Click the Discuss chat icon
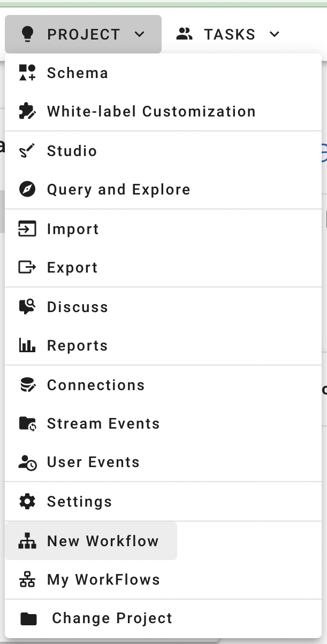 point(27,307)
